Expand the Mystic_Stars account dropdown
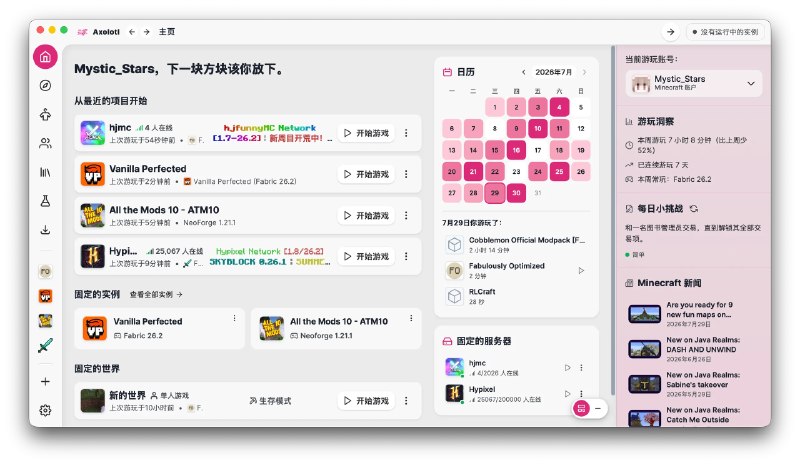 click(694, 83)
